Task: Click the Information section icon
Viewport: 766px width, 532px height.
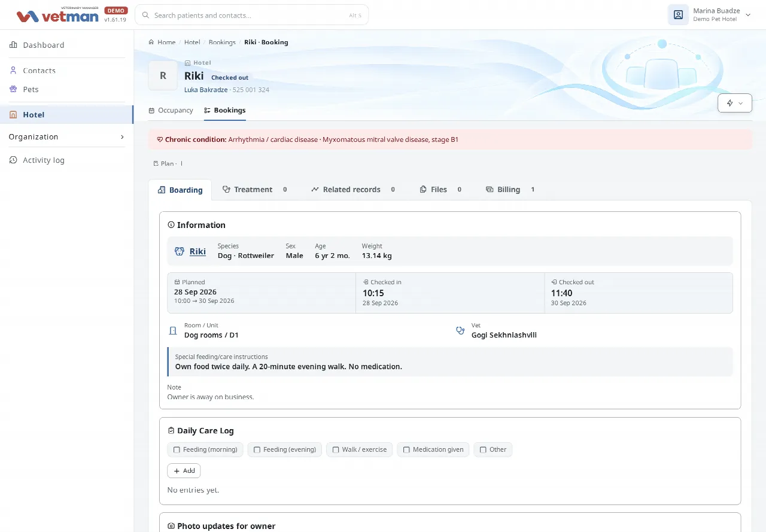Action: click(171, 225)
